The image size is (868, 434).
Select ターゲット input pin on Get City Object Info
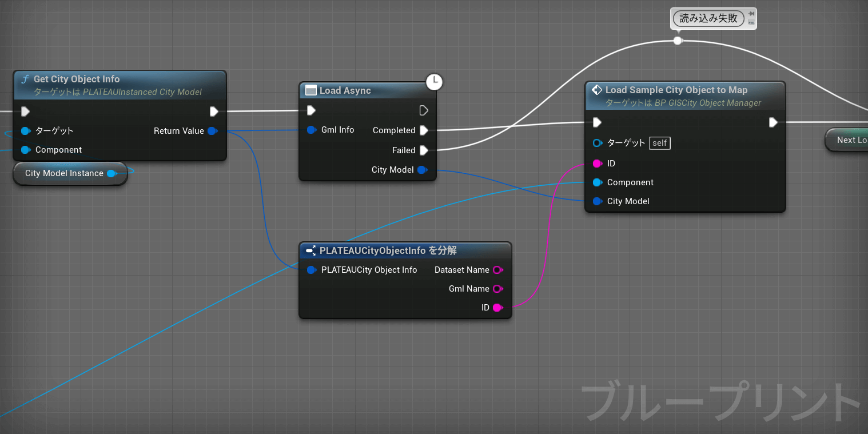pyautogui.click(x=25, y=131)
